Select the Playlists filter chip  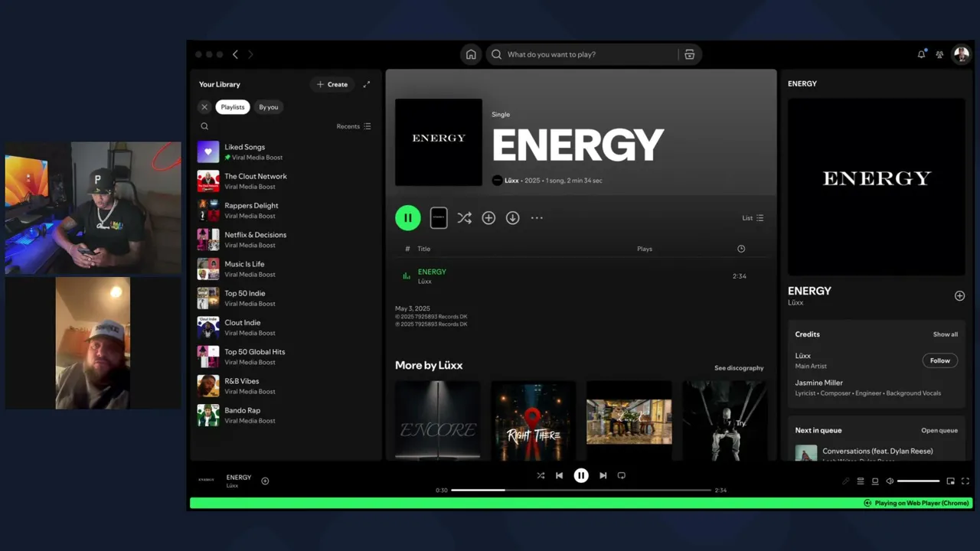pyautogui.click(x=233, y=107)
